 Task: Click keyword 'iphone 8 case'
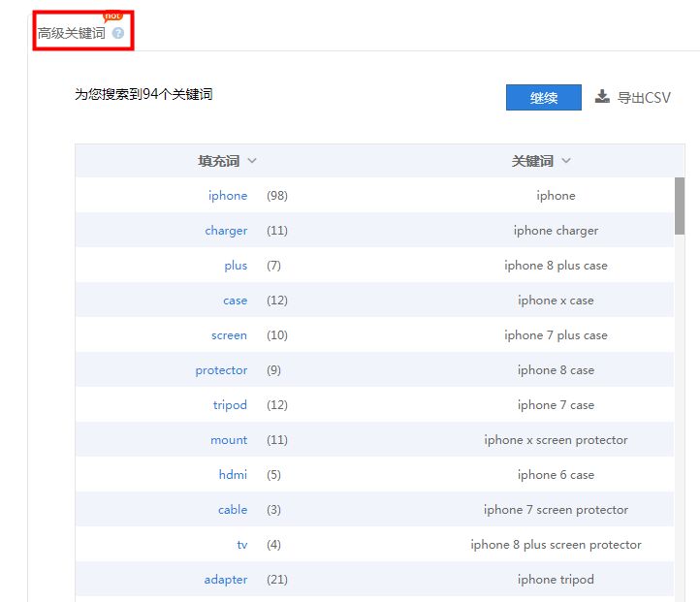556,370
